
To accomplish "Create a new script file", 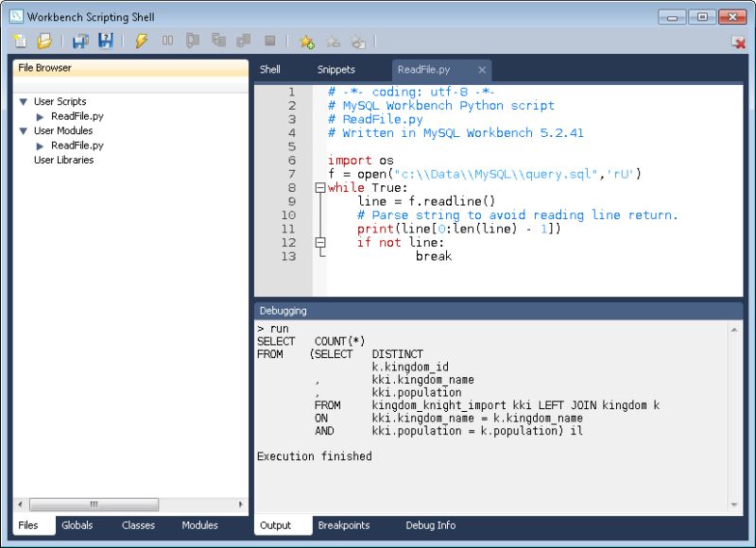I will [x=18, y=40].
